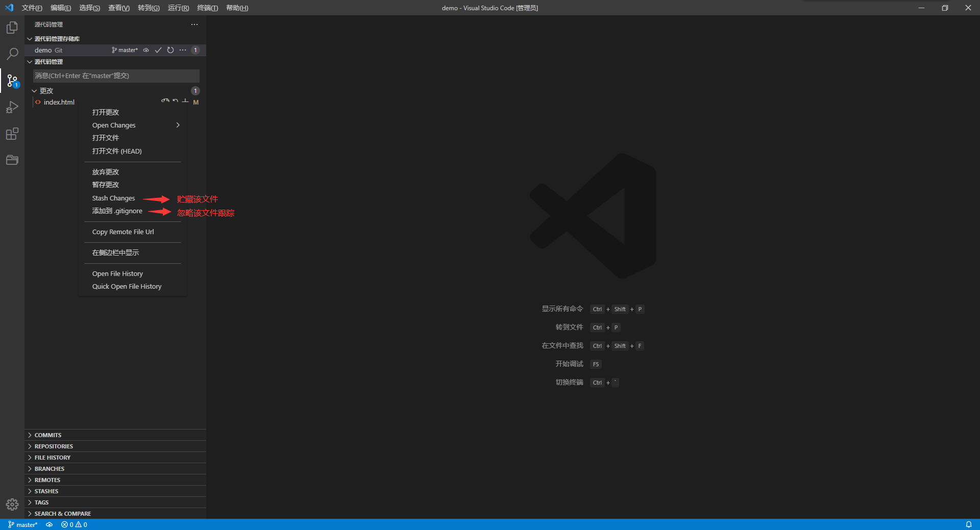Choose Quick Open File History
The image size is (980, 530).
(133, 286)
